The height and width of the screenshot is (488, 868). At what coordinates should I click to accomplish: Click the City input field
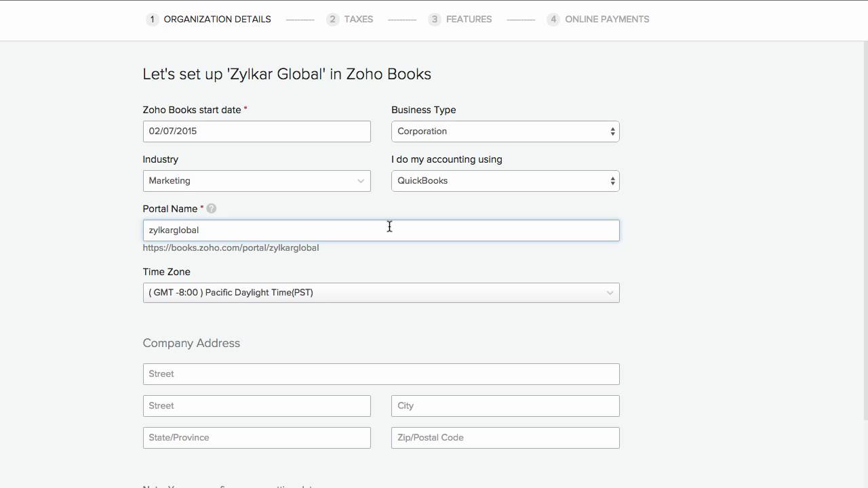[505, 406]
